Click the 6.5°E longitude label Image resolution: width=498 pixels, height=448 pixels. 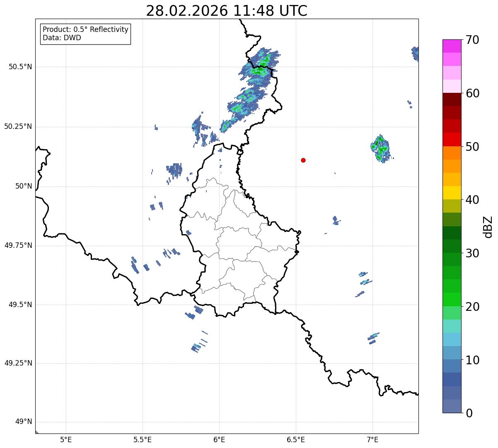(x=296, y=439)
